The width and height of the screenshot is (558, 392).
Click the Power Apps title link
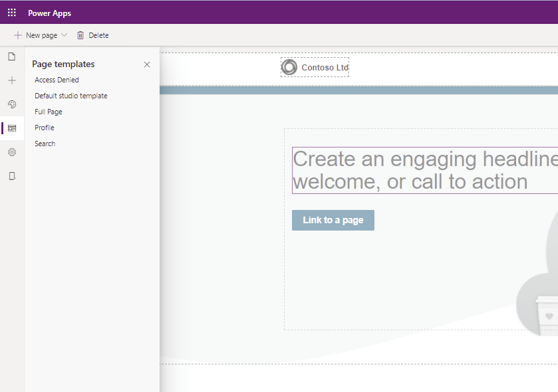coord(49,13)
